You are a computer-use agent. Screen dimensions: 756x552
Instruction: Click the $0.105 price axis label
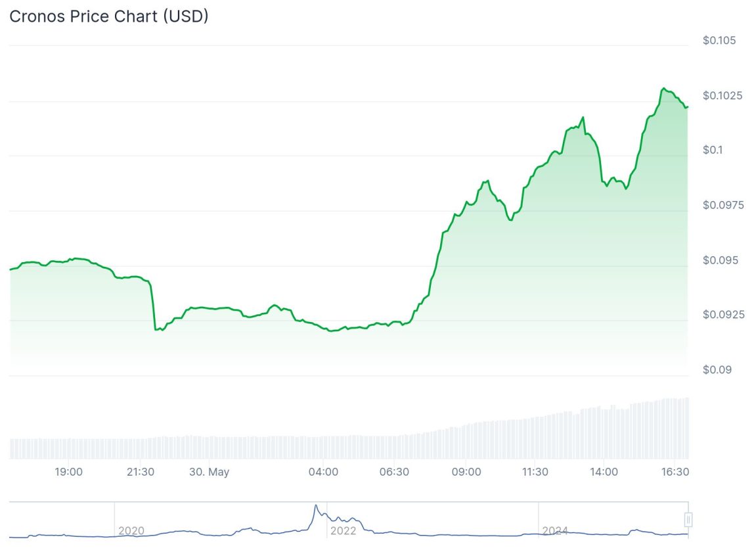point(720,41)
